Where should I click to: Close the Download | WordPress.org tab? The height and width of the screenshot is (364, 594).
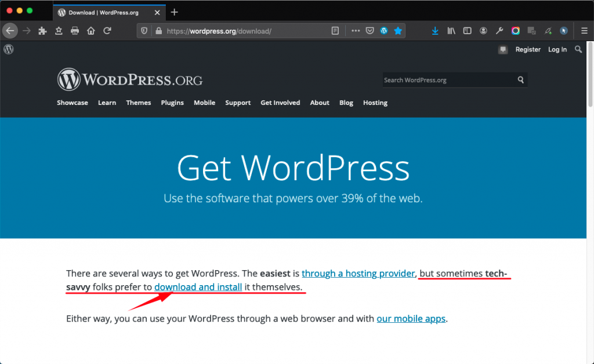point(157,13)
